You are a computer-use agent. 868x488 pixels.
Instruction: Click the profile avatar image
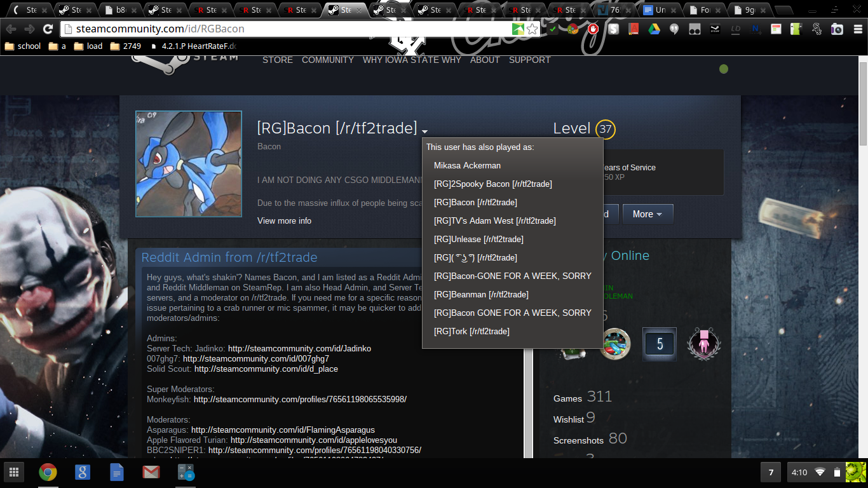point(189,164)
